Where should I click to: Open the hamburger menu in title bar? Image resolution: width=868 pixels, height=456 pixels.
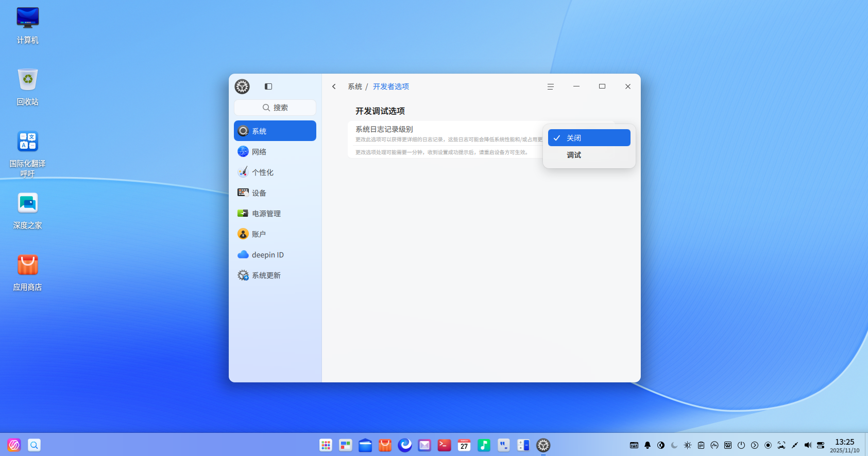pos(550,86)
